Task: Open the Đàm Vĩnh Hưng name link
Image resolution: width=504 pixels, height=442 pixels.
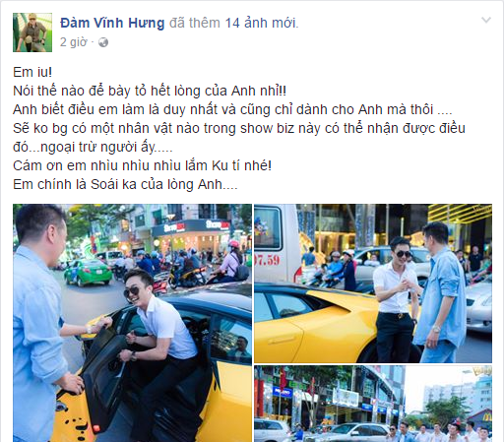Action: (112, 23)
